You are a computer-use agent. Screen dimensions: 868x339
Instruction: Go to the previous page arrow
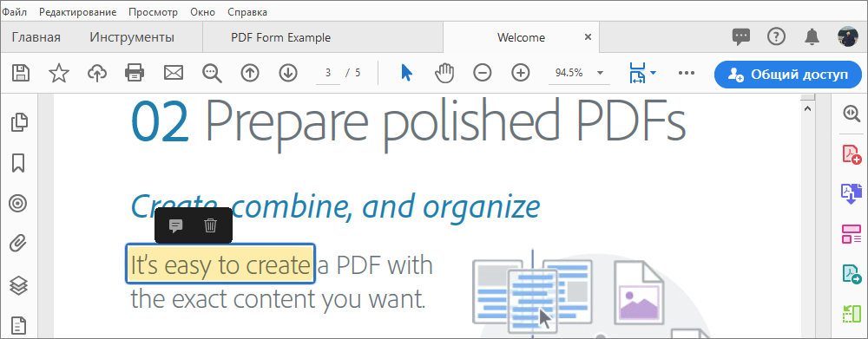[x=250, y=73]
